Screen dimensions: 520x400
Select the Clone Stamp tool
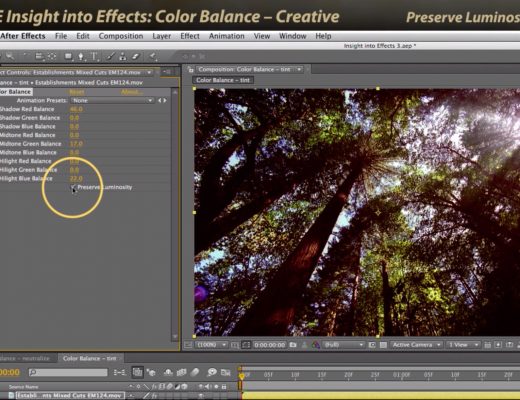coord(123,56)
